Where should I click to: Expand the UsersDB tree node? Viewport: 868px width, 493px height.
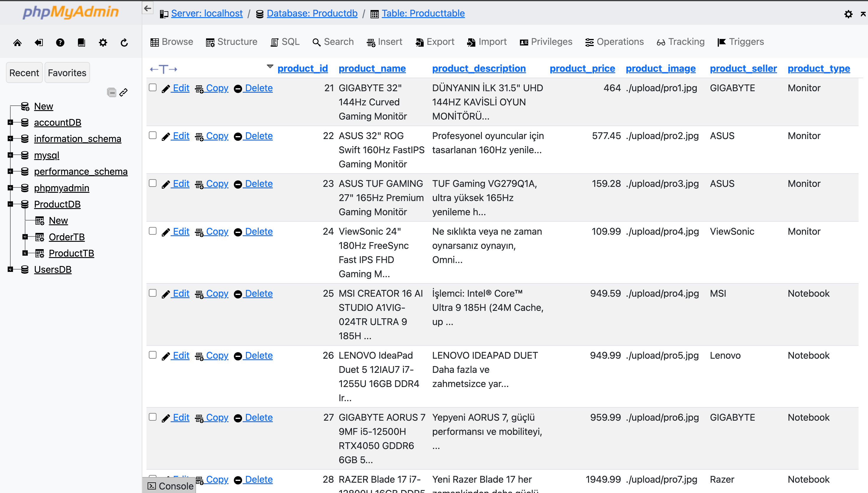coord(10,270)
